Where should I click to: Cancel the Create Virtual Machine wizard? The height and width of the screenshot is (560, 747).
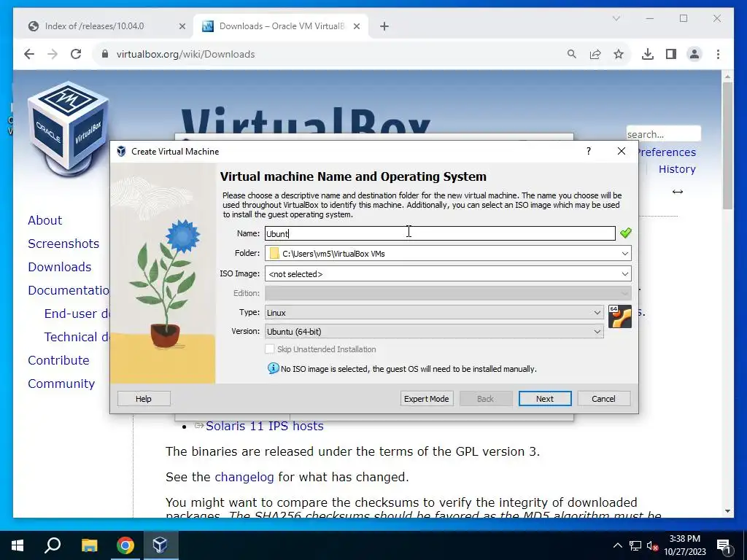[x=603, y=399]
